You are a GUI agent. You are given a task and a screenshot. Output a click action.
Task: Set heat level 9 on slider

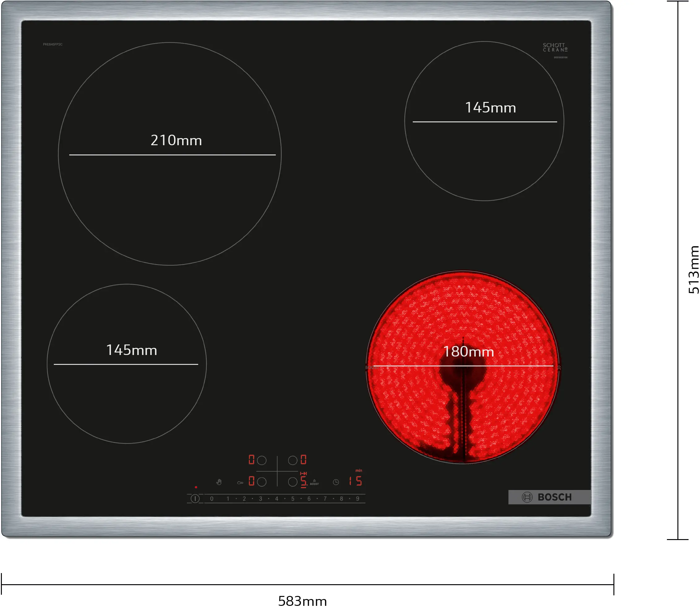click(x=357, y=499)
